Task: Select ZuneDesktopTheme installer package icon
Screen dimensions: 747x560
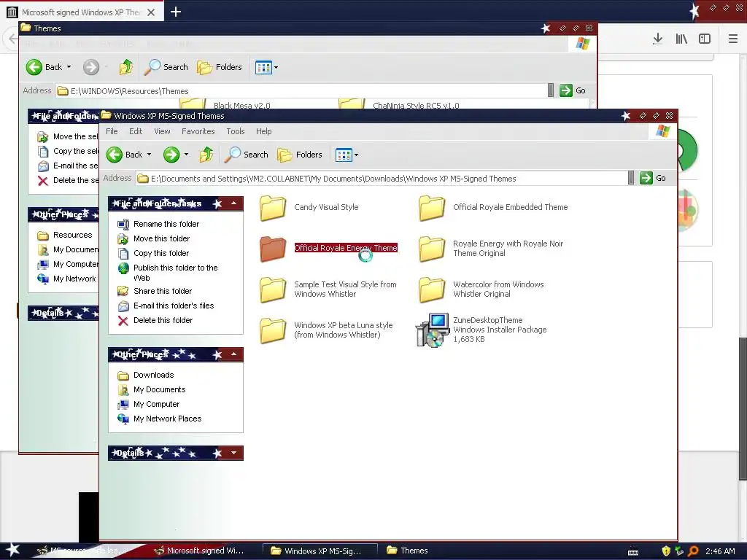Action: click(x=433, y=330)
